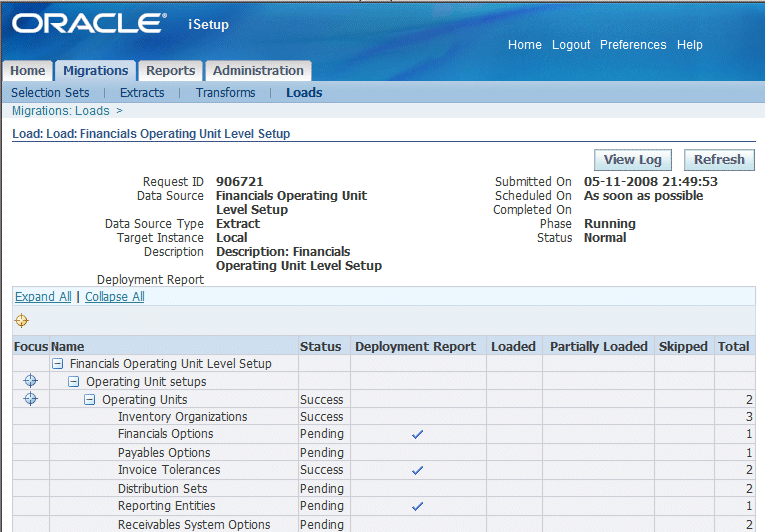
Task: Click the Logout link
Action: tap(571, 45)
